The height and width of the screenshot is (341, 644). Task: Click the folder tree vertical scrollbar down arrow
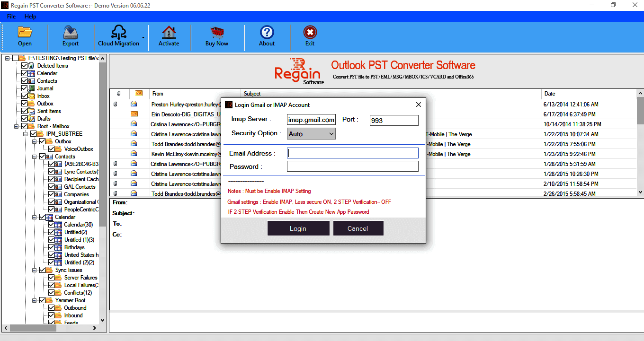tap(103, 320)
